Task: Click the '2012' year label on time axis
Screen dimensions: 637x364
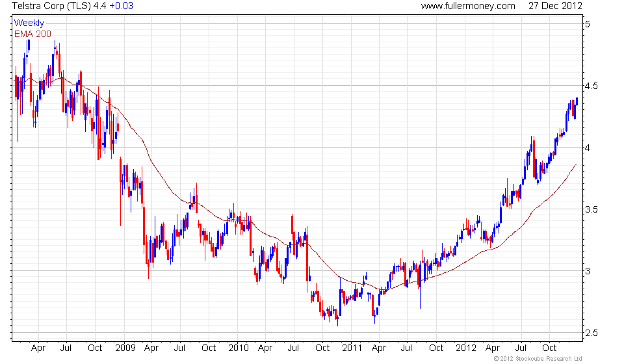Action: tap(465, 348)
